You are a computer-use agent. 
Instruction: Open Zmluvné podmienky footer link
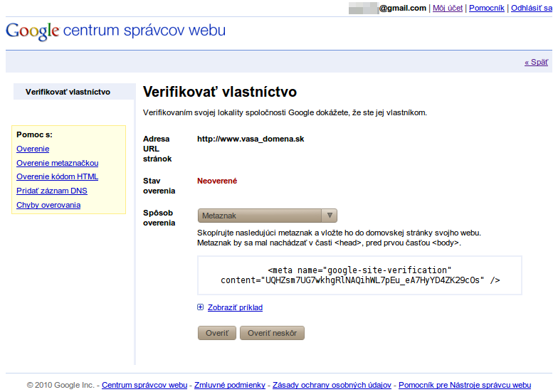[230, 385]
